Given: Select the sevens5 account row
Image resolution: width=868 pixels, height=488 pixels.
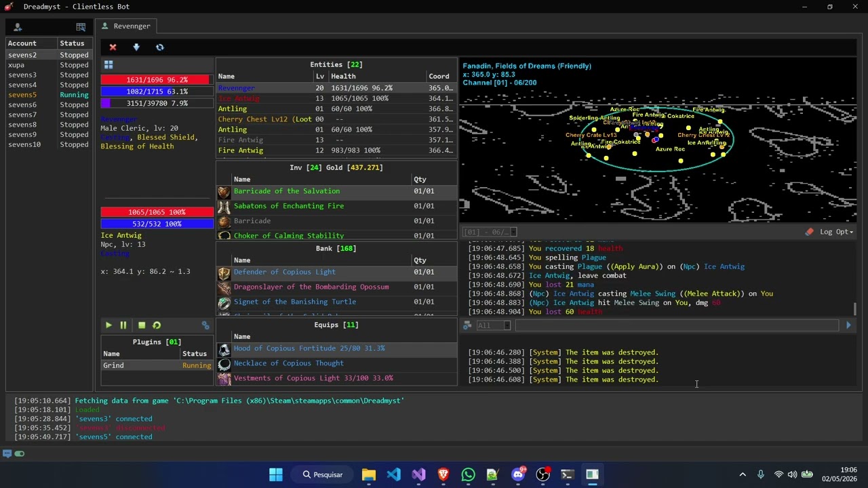Looking at the screenshot, I should coord(48,95).
